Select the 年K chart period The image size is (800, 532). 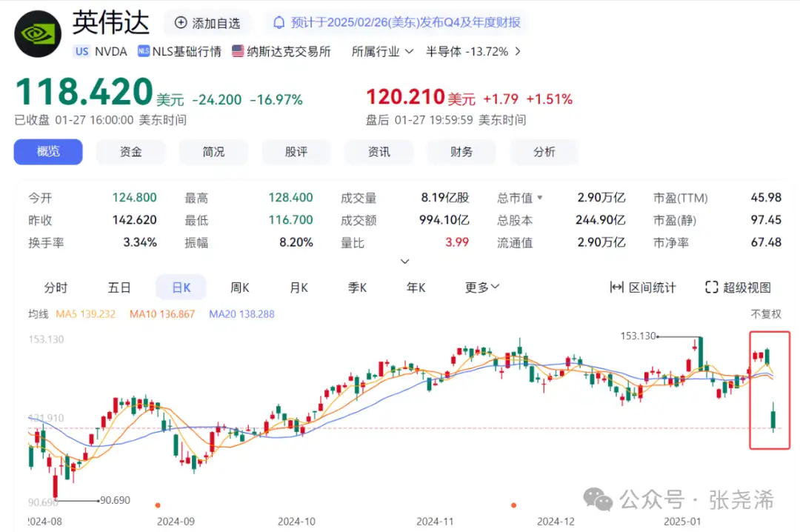416,288
